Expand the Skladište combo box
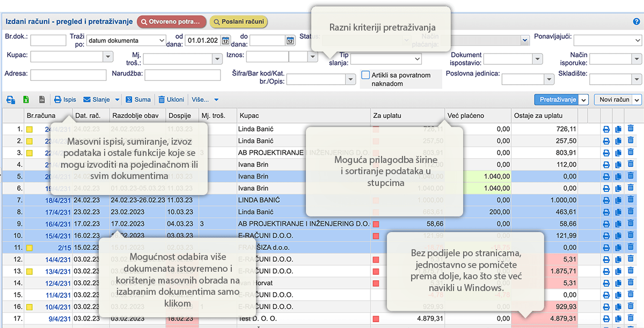This screenshot has width=644, height=328. tap(636, 79)
